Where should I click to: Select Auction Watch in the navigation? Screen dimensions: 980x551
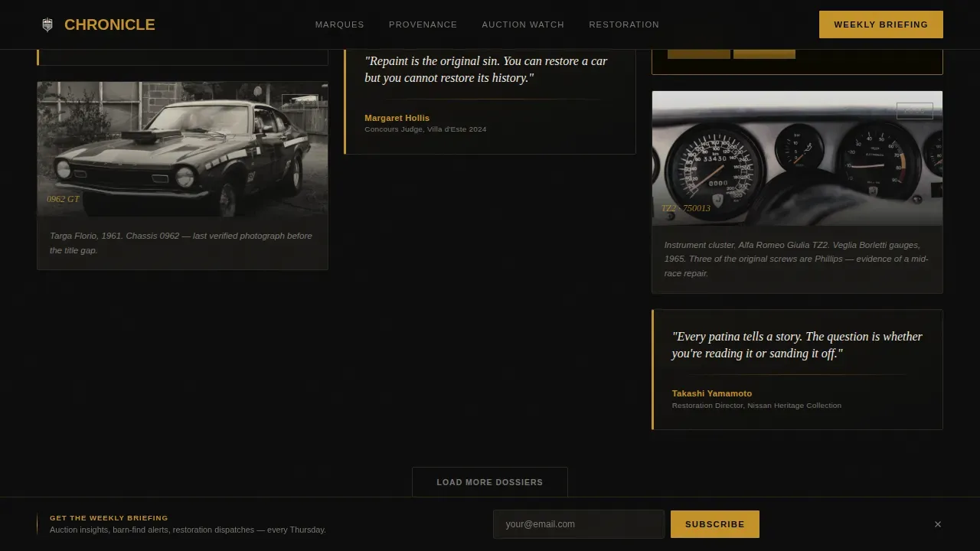523,24
